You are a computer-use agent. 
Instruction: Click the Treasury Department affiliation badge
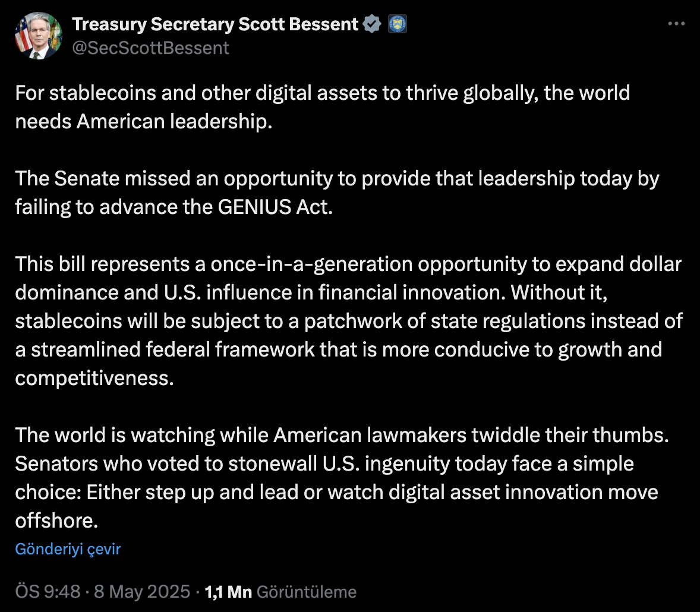pyautogui.click(x=398, y=24)
